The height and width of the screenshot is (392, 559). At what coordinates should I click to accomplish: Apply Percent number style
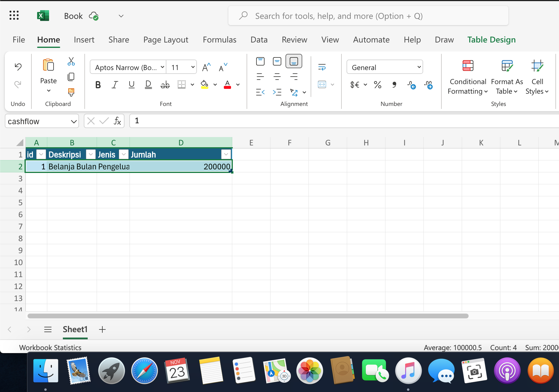coord(377,85)
